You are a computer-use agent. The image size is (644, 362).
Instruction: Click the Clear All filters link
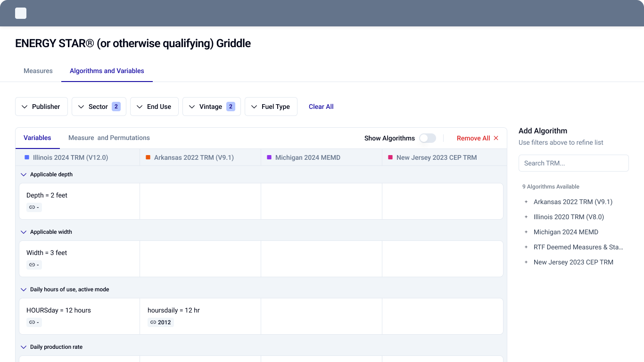[321, 107]
